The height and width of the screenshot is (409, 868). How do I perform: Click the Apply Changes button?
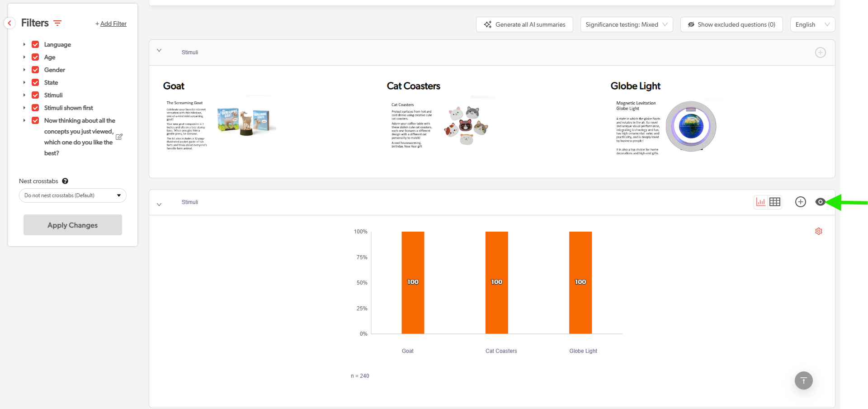(73, 225)
